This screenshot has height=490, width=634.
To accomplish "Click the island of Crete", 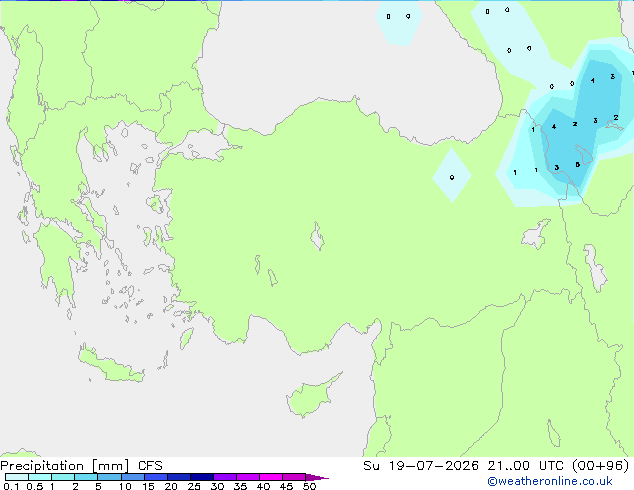I will point(110,365).
